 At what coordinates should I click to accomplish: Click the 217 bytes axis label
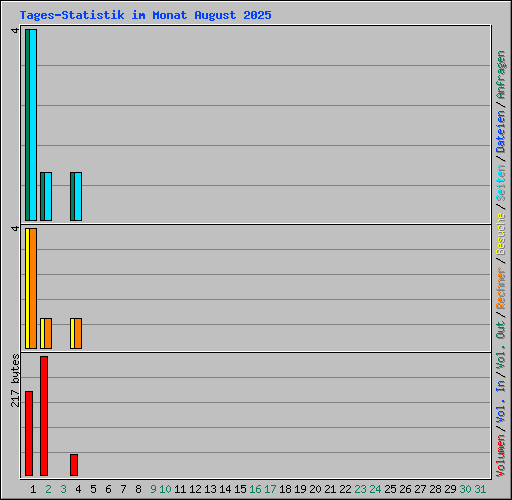point(15,381)
